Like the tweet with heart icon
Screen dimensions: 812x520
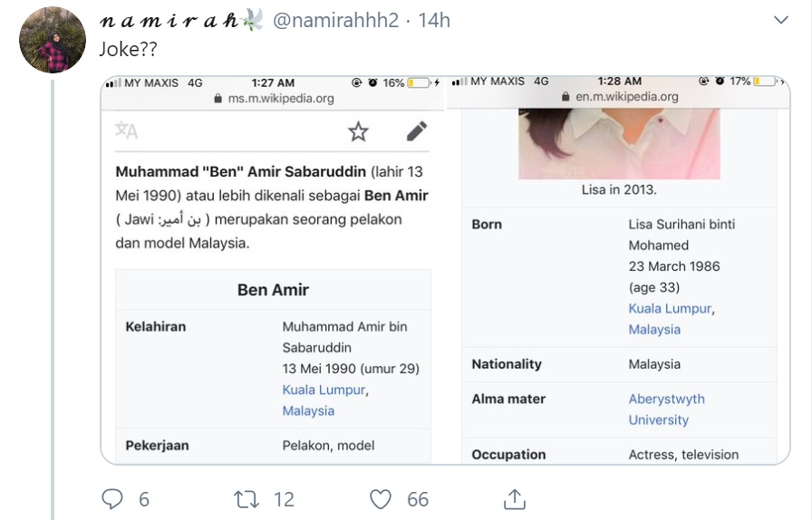coord(381,499)
